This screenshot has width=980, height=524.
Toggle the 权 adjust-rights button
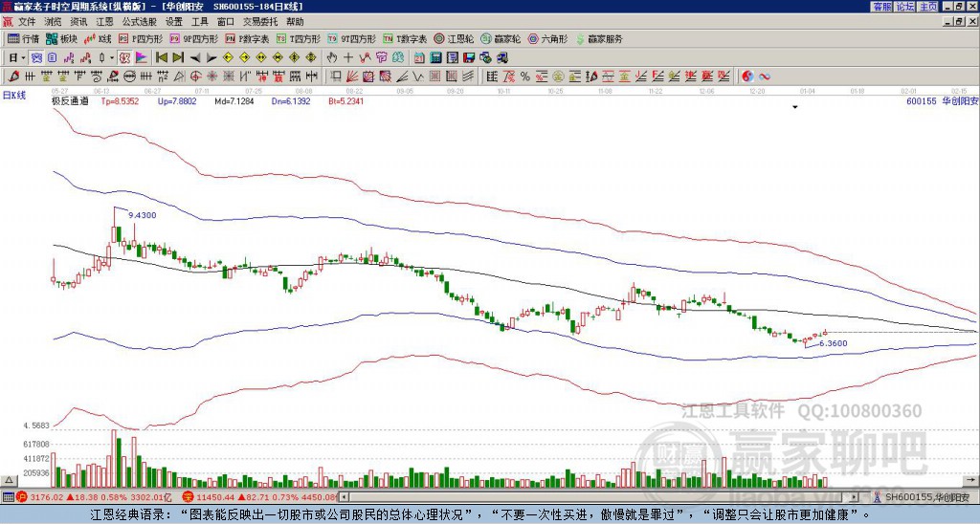tap(124, 58)
